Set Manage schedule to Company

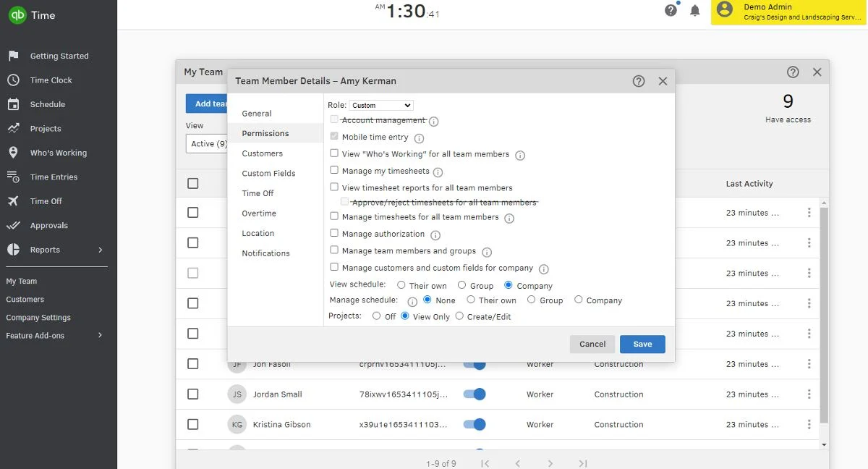click(578, 300)
